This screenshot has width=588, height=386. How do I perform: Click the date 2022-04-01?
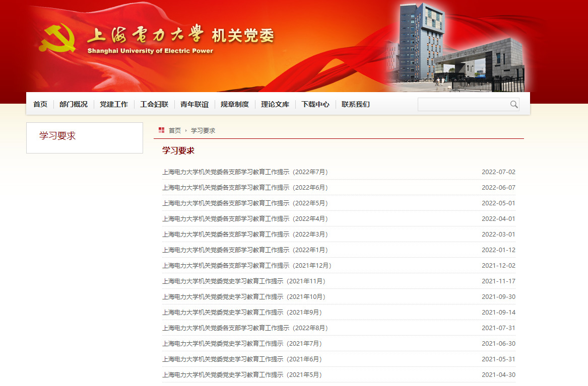(498, 218)
